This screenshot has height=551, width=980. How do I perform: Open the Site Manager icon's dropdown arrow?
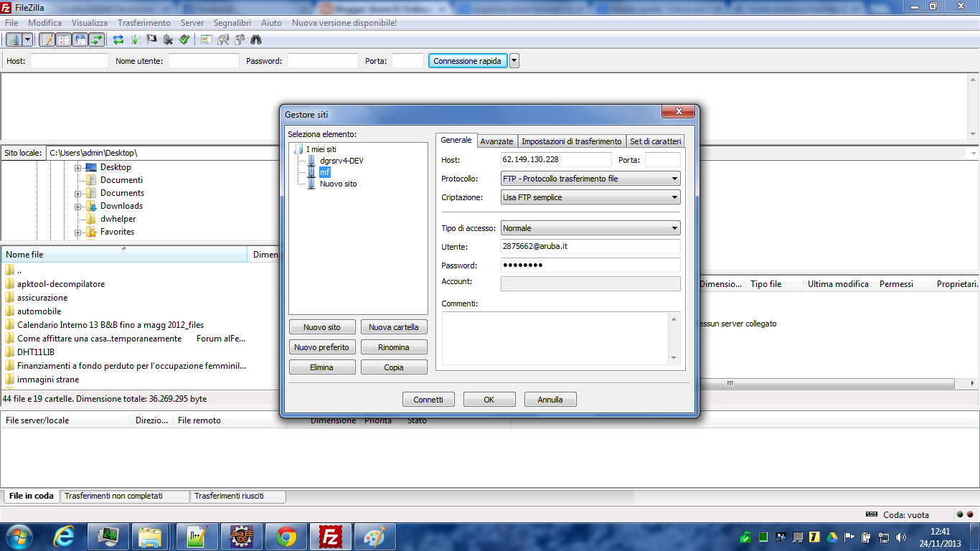(x=28, y=39)
